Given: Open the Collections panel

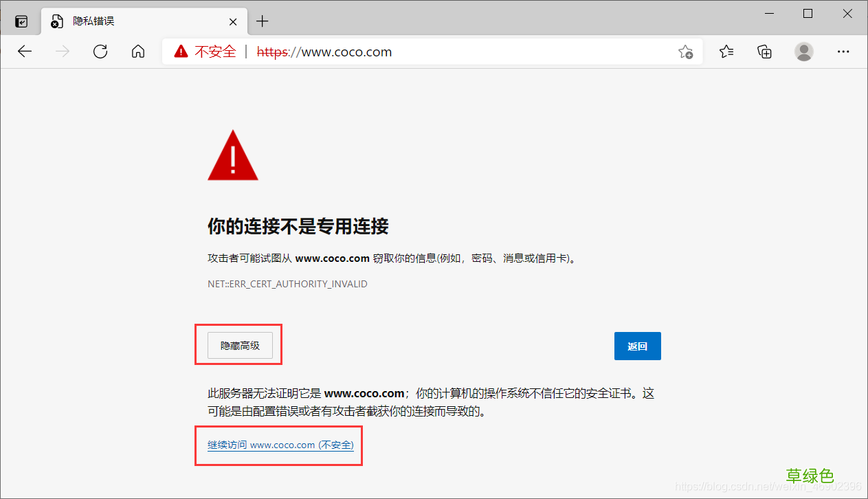Looking at the screenshot, I should [x=764, y=52].
